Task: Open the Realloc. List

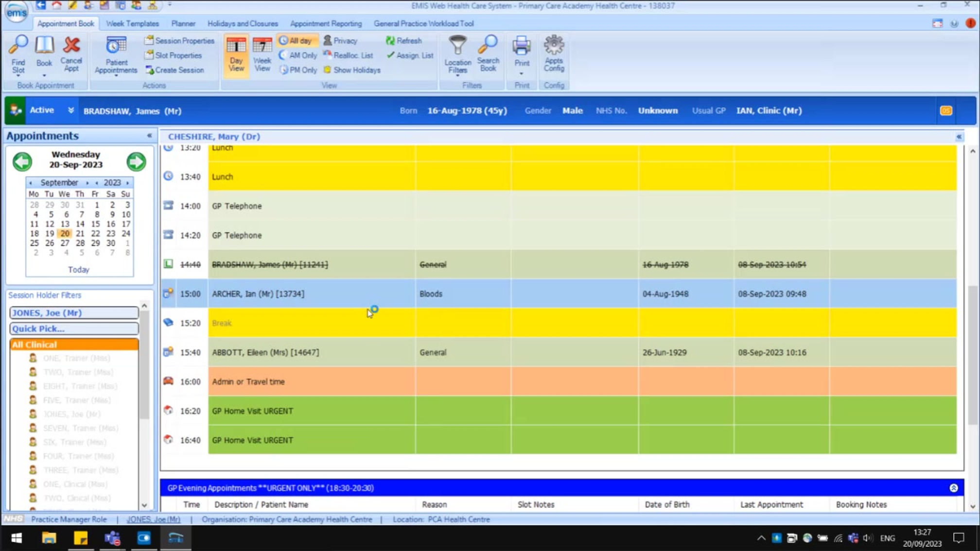Action: point(348,55)
